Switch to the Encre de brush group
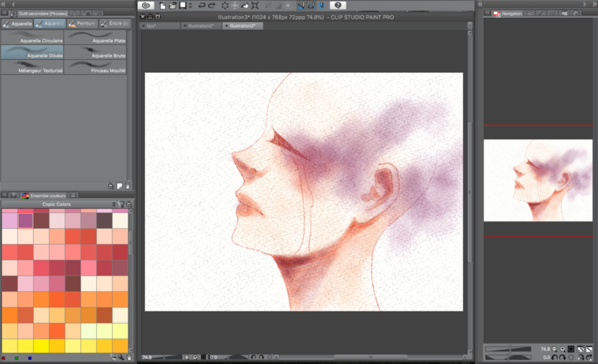Viewport: 598px width, 364px height. (x=115, y=24)
